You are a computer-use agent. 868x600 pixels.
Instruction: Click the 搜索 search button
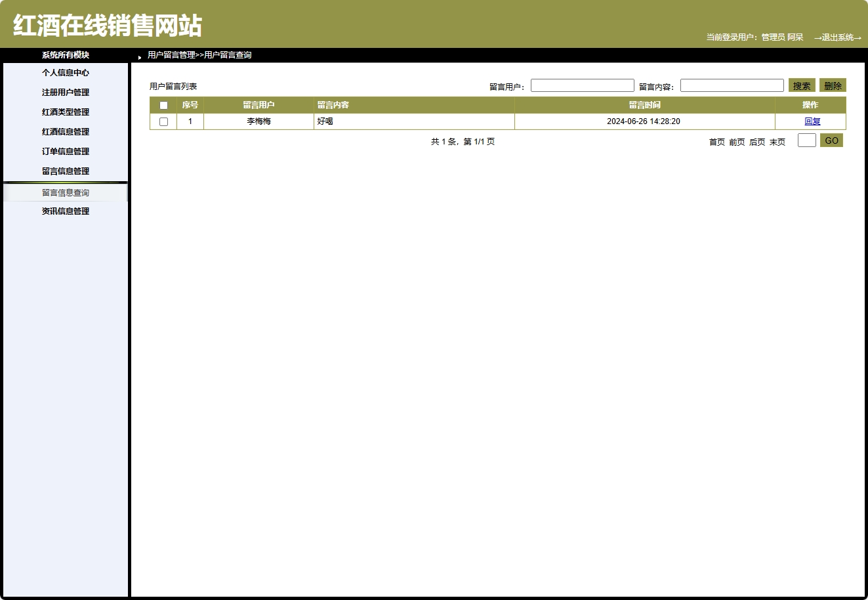(800, 85)
